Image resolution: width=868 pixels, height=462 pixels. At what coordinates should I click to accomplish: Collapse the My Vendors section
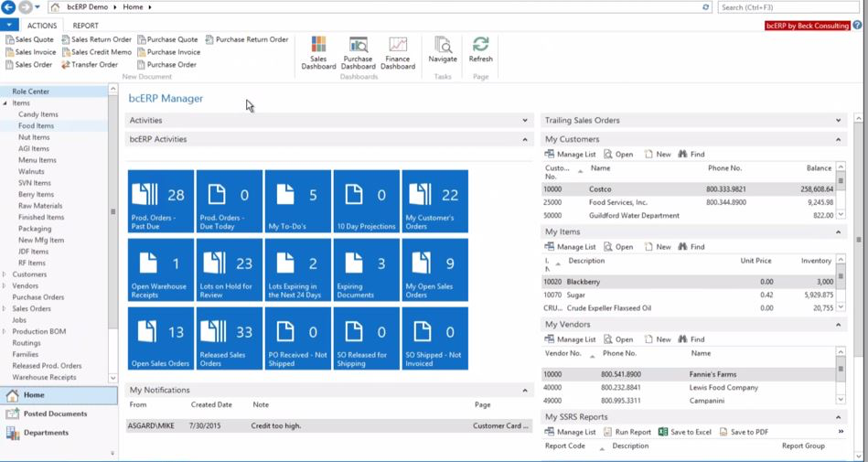(838, 324)
